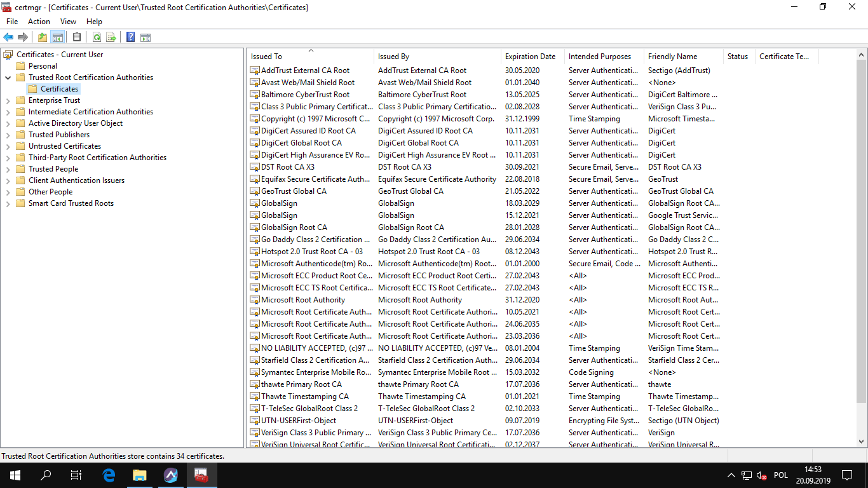Click the certificate icon for thawte Primary Root CA
This screenshot has height=488, width=868.
[255, 384]
